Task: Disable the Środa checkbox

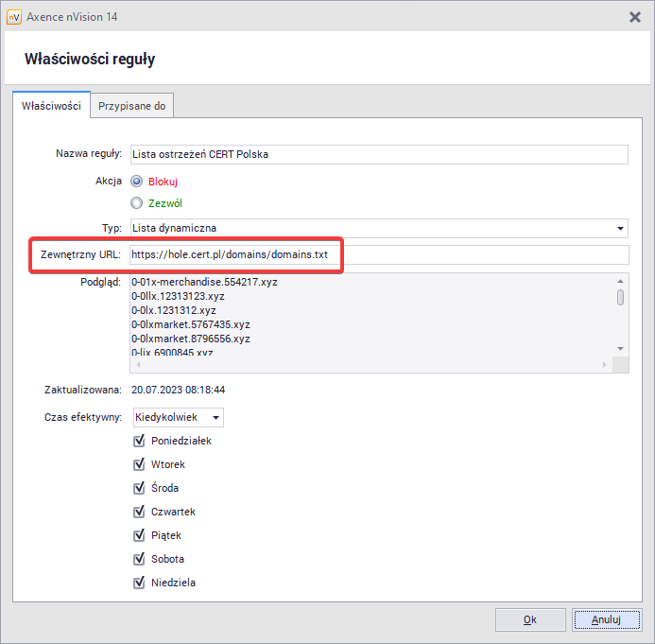Action: (139, 488)
